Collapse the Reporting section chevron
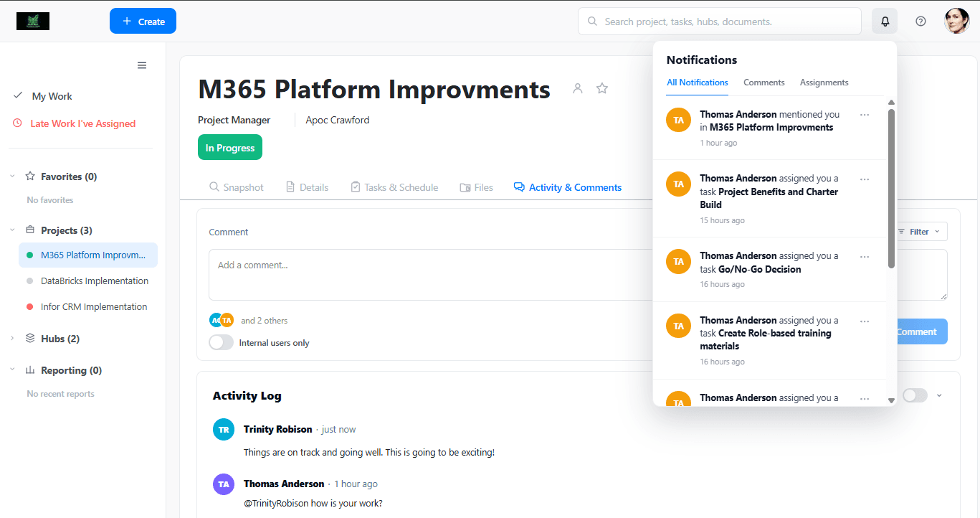Screen dimensions: 980x518 [12, 370]
